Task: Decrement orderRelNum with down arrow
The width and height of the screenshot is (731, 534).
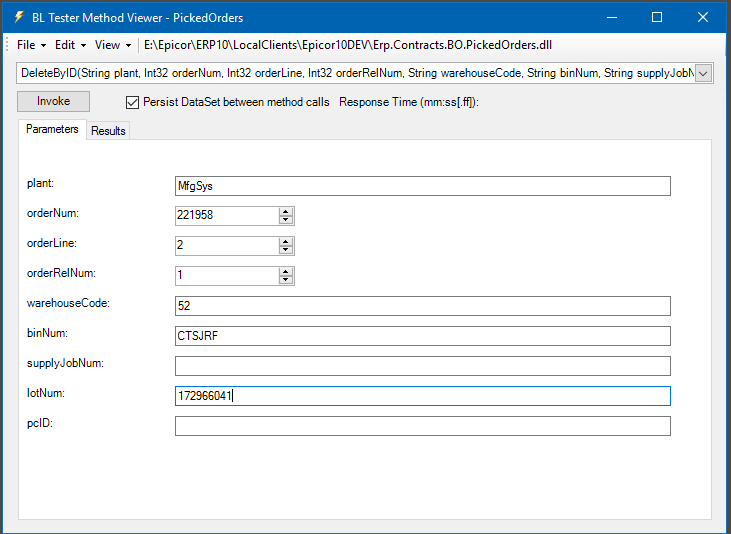Action: pos(286,280)
